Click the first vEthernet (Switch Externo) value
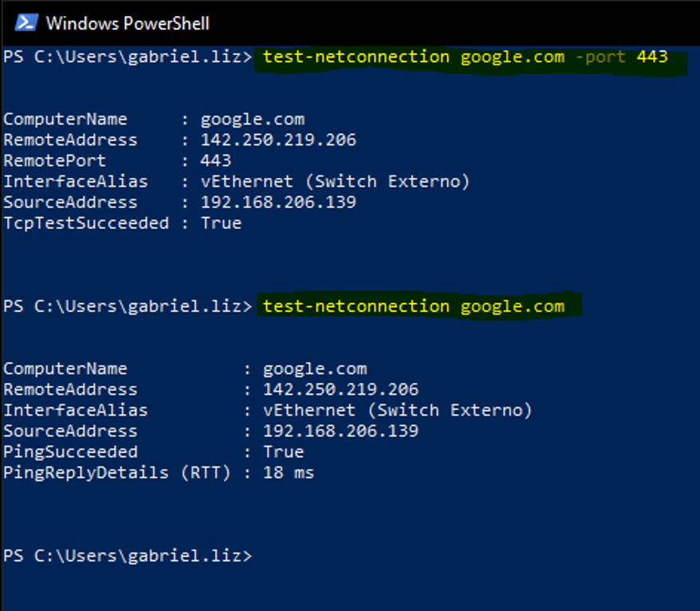This screenshot has height=611, width=700. (335, 182)
